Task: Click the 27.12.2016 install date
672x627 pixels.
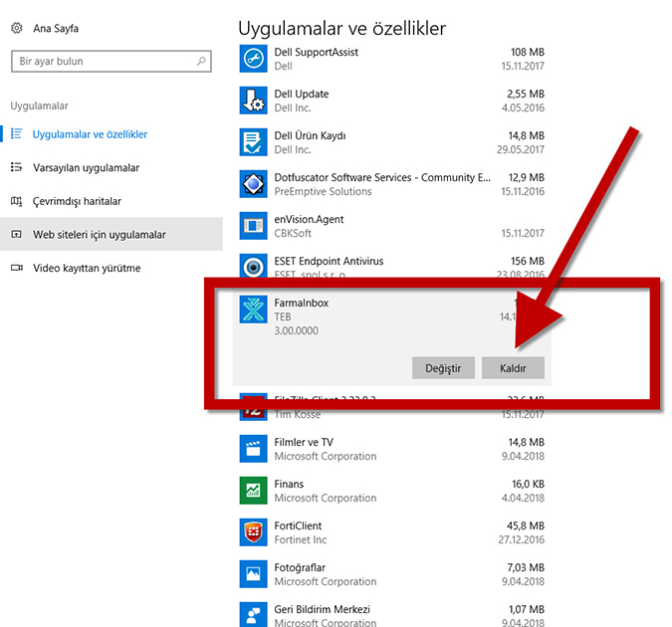Action: [x=521, y=540]
